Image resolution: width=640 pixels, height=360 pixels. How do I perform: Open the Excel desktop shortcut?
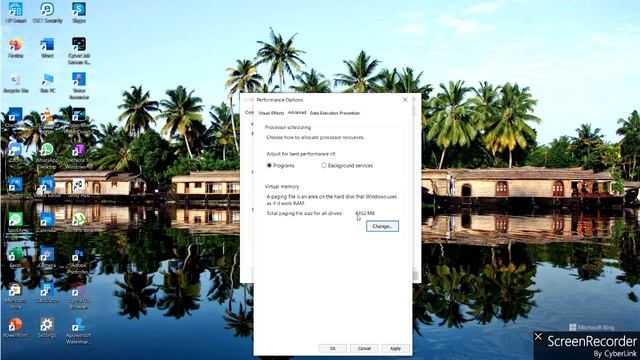coord(16,258)
